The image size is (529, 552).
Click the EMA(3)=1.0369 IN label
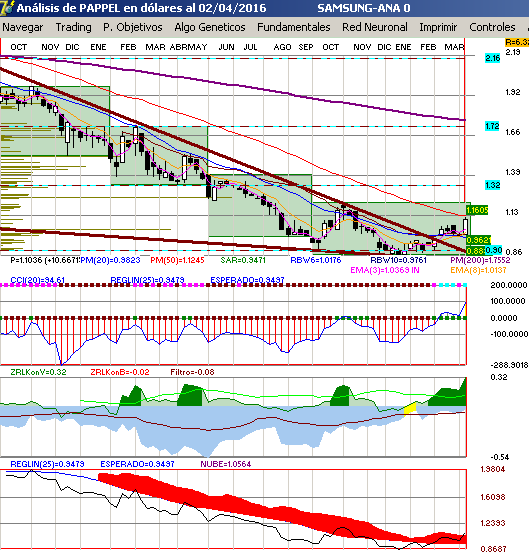385,270
